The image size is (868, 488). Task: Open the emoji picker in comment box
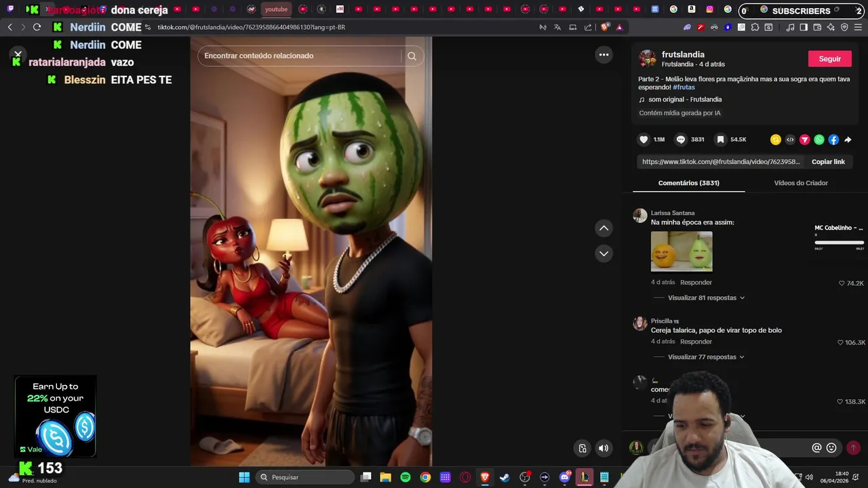click(831, 448)
